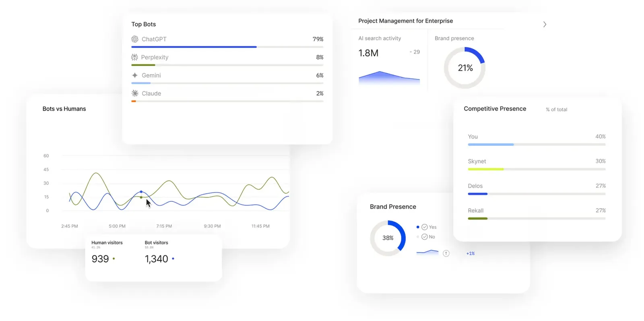This screenshot has width=644, height=321.
Task: Click the You 40% competitive presence bar
Action: [x=537, y=145]
